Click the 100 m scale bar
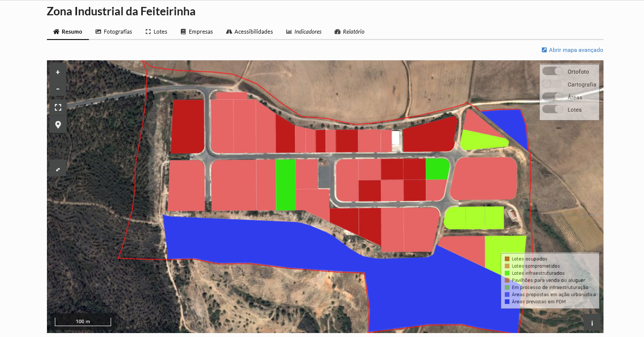The image size is (644, 337). [83, 321]
